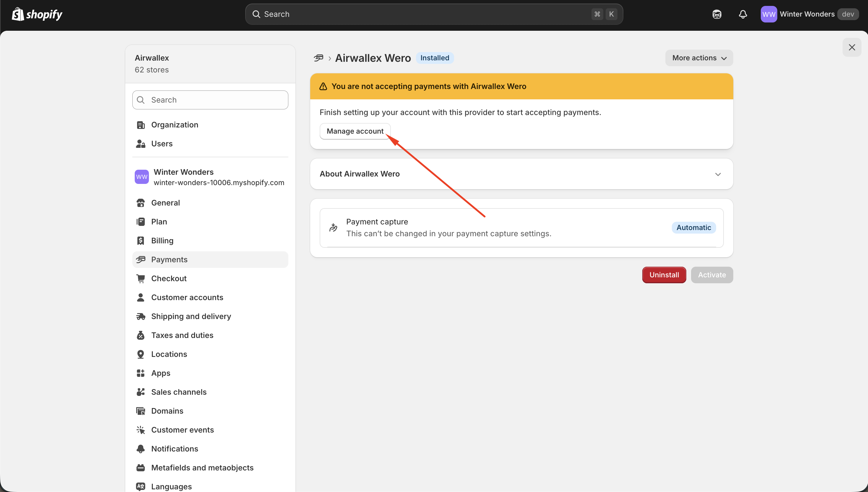Image resolution: width=868 pixels, height=492 pixels.
Task: Select the Winter Wonders store avatar
Action: [x=142, y=177]
